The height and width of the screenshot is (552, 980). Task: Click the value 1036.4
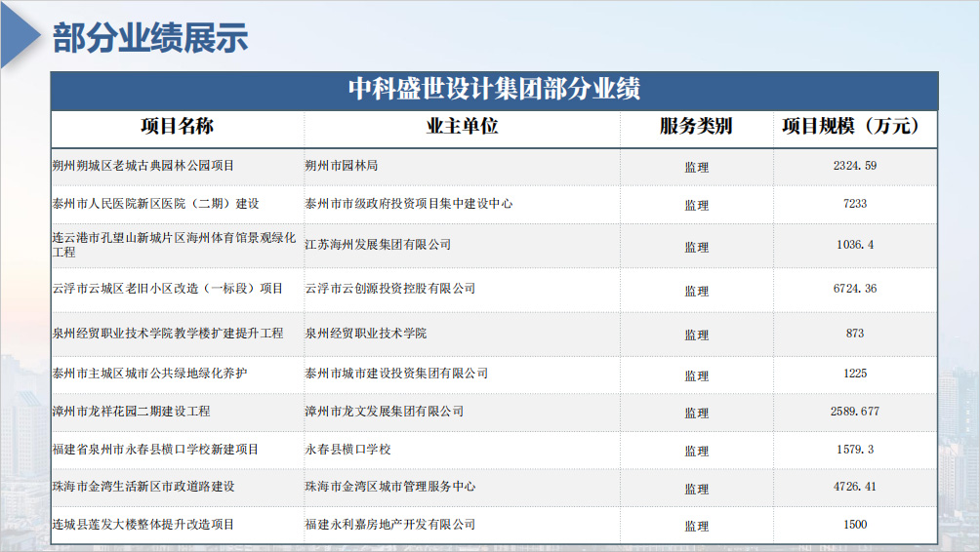[x=854, y=245]
